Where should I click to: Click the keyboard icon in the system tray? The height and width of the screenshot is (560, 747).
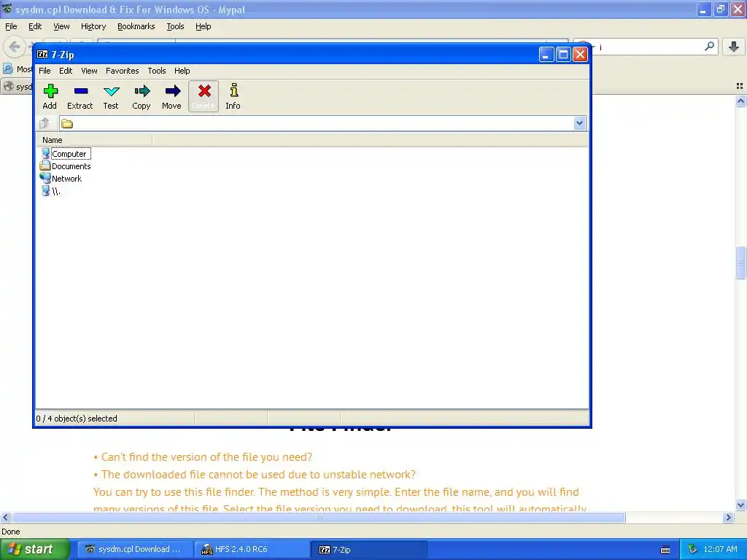(x=665, y=550)
